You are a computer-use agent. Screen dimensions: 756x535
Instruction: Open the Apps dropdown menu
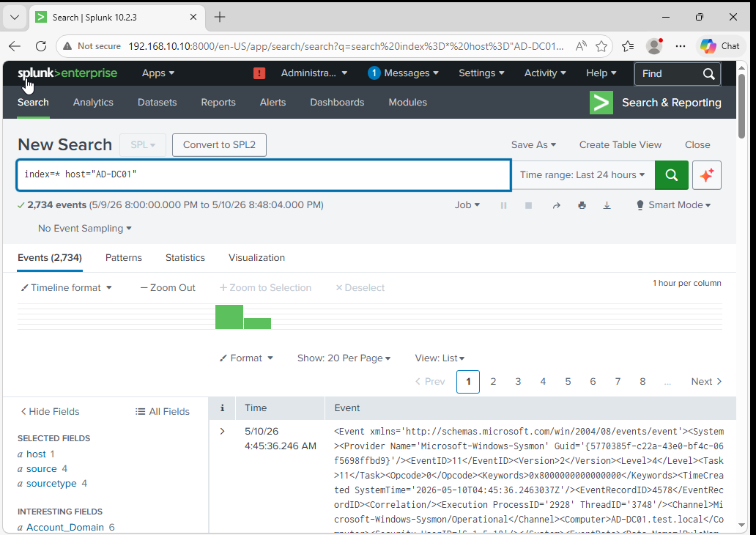(x=158, y=73)
